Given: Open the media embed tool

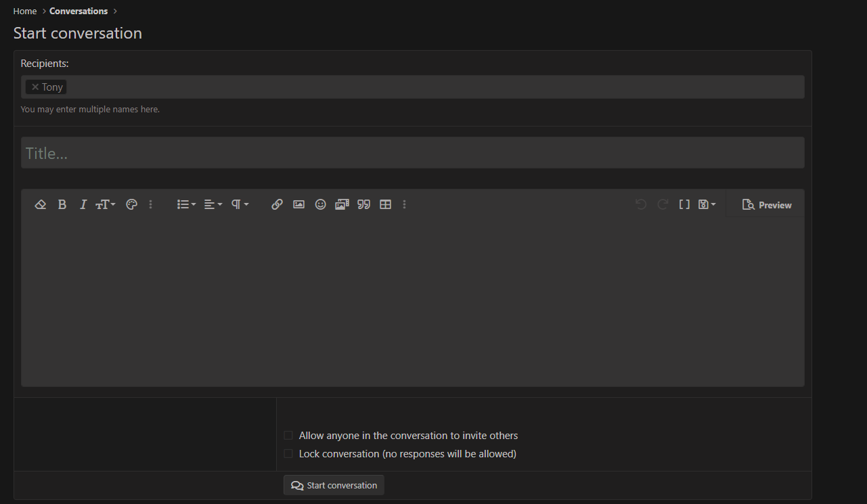Looking at the screenshot, I should (342, 204).
